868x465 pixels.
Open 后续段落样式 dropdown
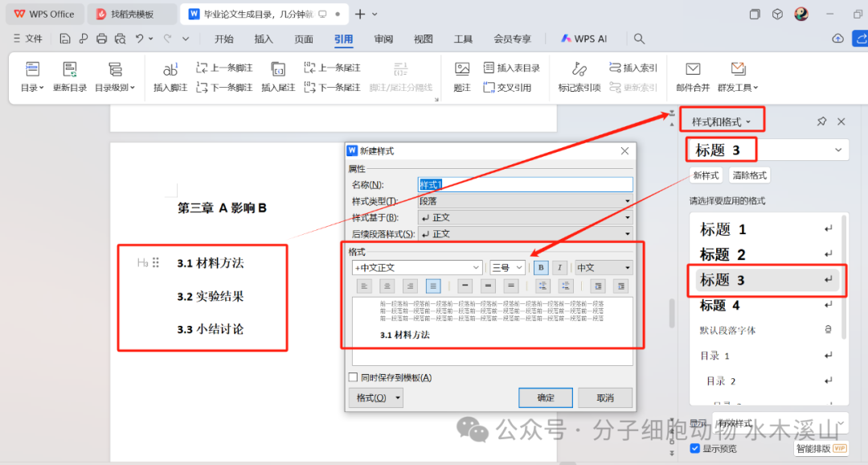pyautogui.click(x=525, y=234)
